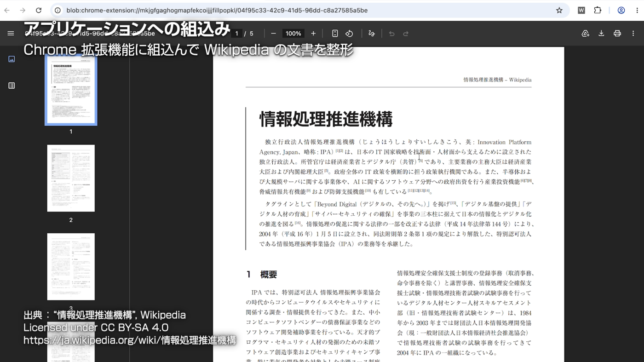Show the thumbnails view in the sidebar
The image size is (644, 362).
click(11, 59)
